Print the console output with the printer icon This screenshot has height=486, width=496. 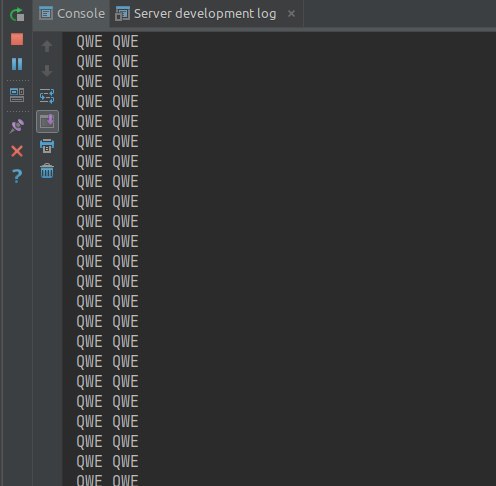tap(47, 146)
